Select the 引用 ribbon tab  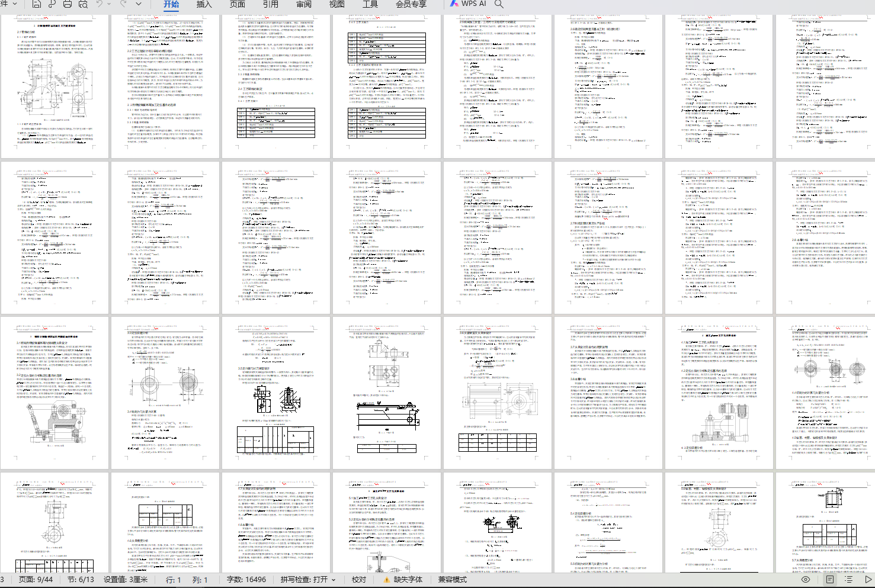(271, 4)
